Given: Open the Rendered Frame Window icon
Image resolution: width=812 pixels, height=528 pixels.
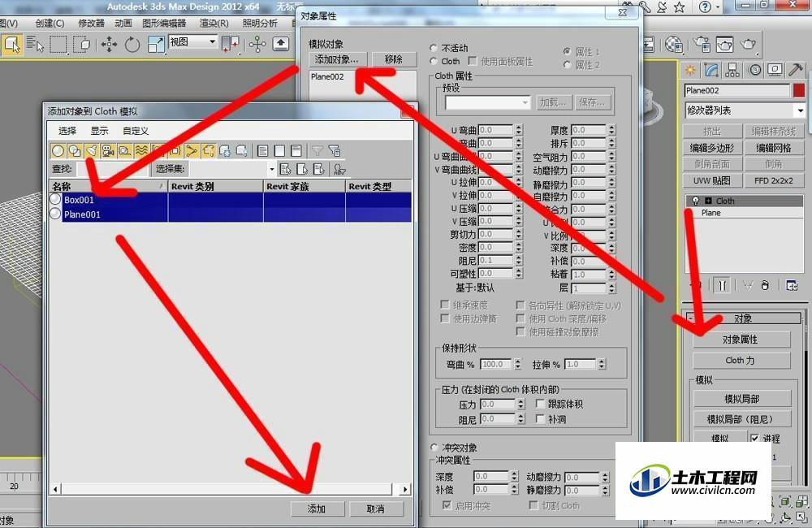Looking at the screenshot, I should tap(724, 45).
